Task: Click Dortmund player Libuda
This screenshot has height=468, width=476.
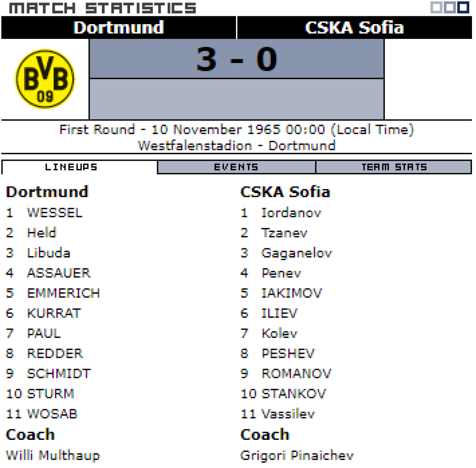Action: [x=48, y=253]
